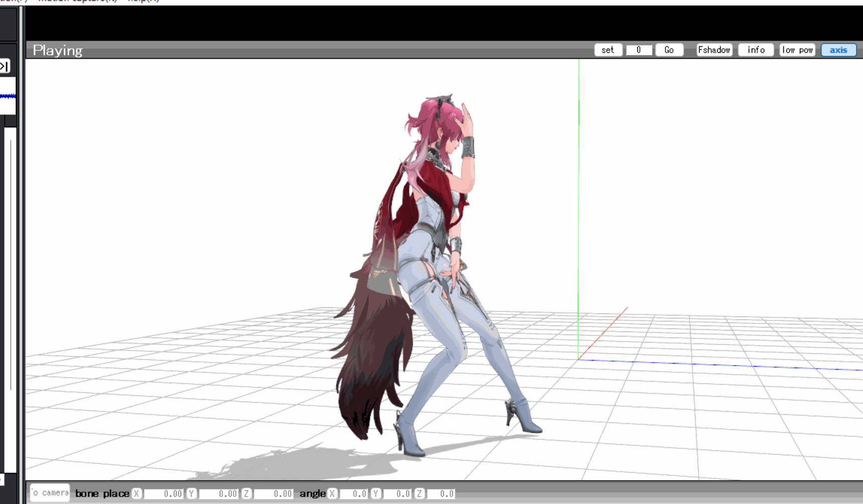863x504 pixels.
Task: Click the bone place Z value field
Action: point(273,494)
